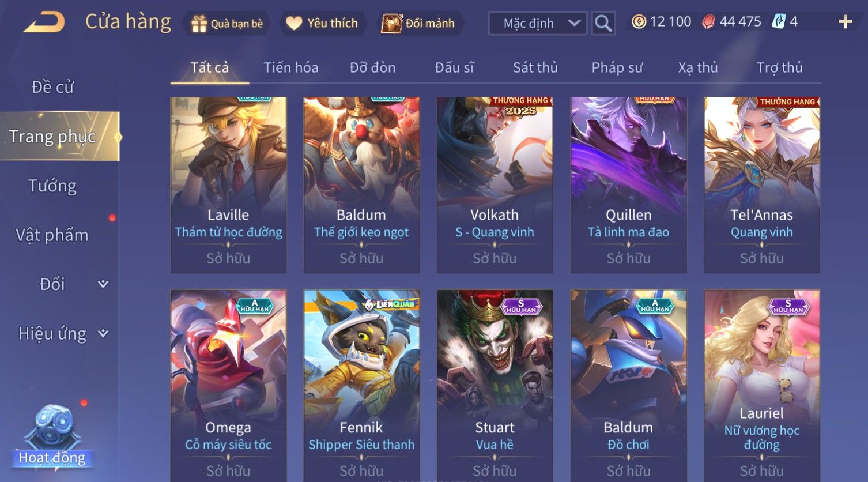
Task: Open Laville Thám tử học đường skin
Action: [228, 184]
